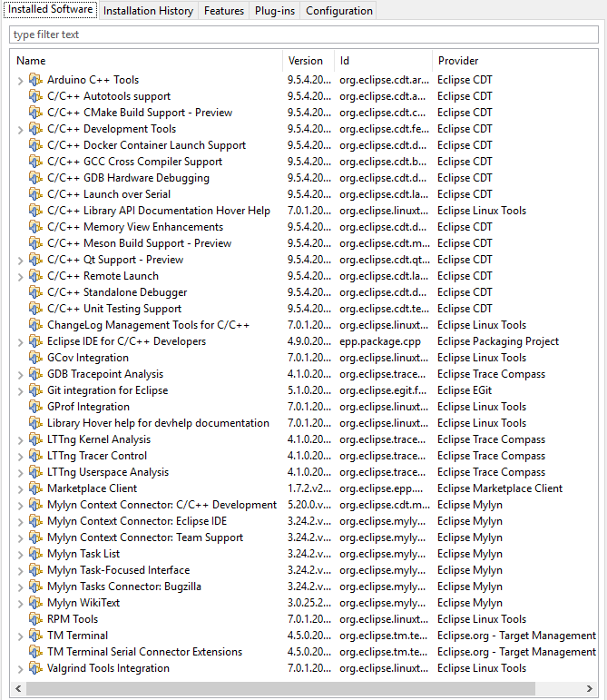Open the Configuration tab
The height and width of the screenshot is (700, 607).
[338, 11]
